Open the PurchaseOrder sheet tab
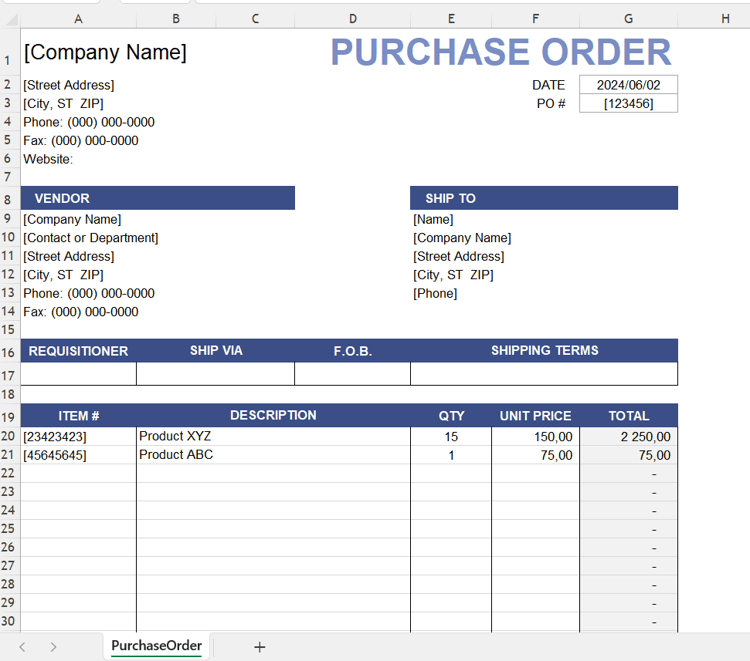The width and height of the screenshot is (750, 661). (x=156, y=646)
